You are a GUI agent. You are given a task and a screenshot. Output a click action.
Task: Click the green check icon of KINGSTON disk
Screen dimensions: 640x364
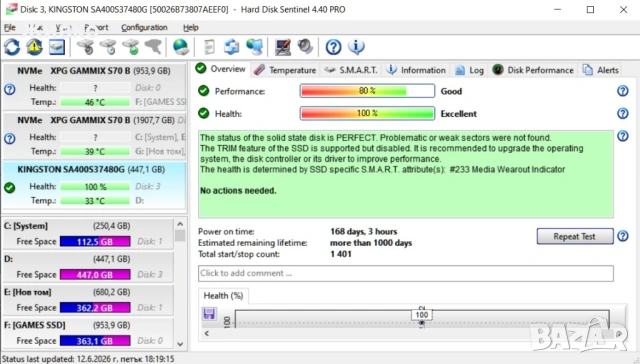[x=10, y=188]
